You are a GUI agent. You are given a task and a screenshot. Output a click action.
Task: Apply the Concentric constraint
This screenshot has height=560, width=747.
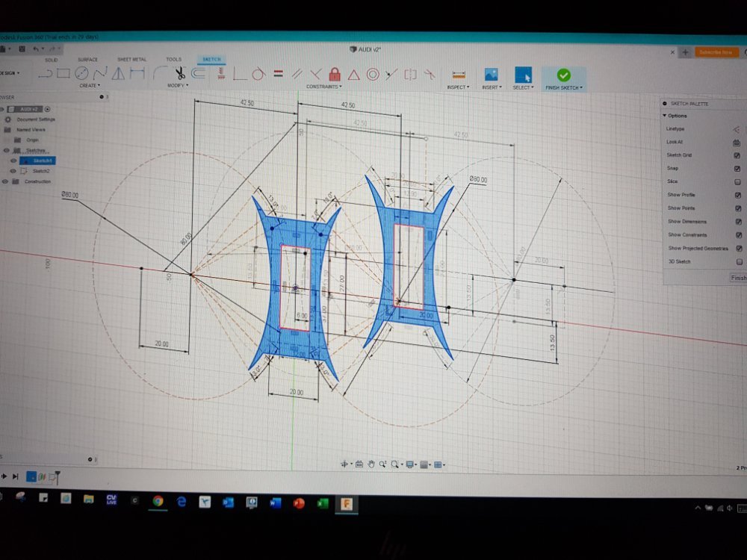[373, 74]
